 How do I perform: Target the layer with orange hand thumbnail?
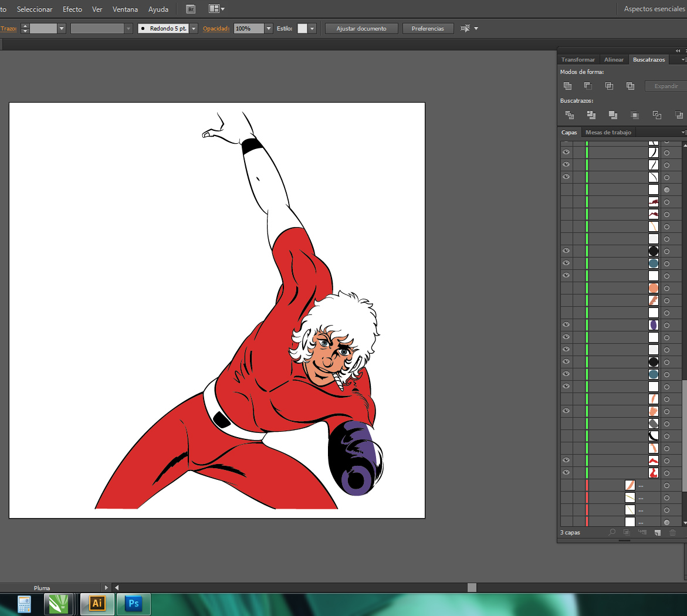(666, 411)
